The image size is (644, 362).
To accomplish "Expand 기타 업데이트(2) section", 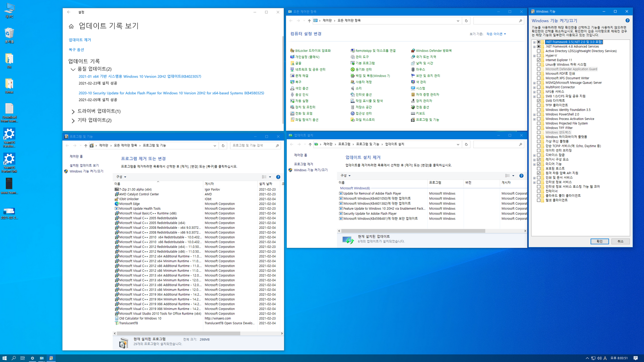I will 73,120.
